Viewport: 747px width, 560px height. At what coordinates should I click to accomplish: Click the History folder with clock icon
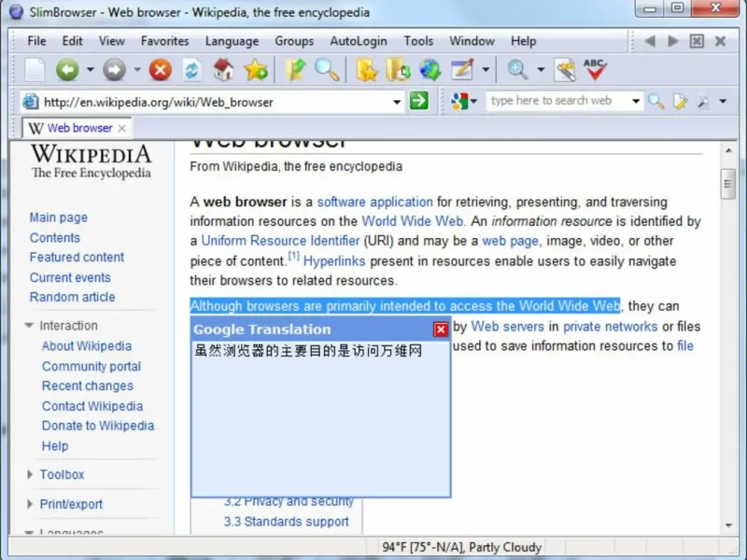tap(399, 70)
